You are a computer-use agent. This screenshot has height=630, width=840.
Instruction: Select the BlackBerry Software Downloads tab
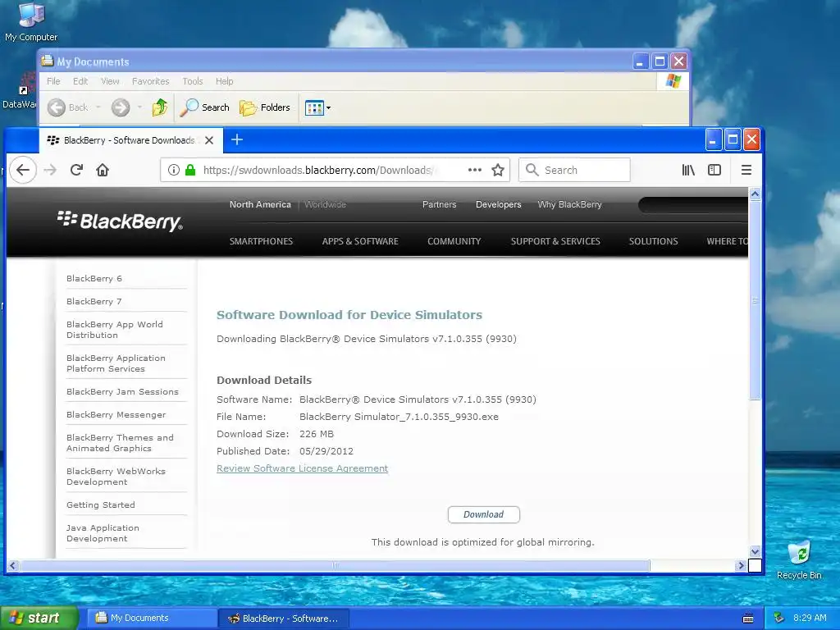[129, 140]
